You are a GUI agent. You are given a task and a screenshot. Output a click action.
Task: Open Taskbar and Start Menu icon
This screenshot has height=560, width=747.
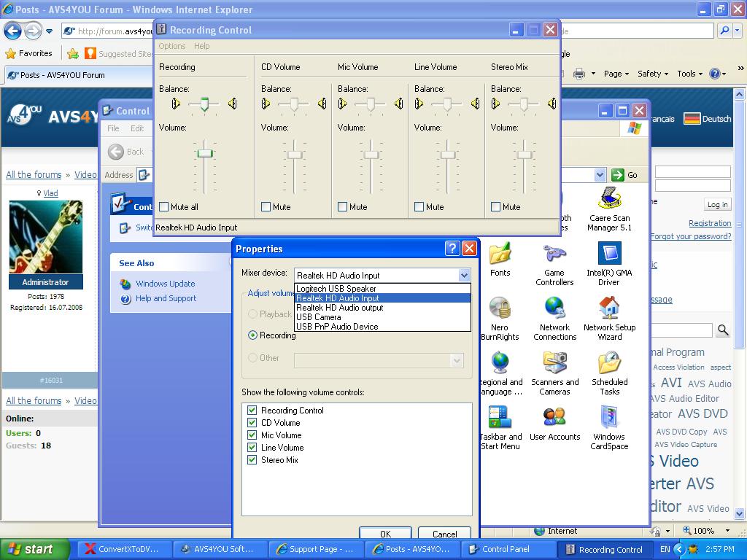click(x=500, y=417)
